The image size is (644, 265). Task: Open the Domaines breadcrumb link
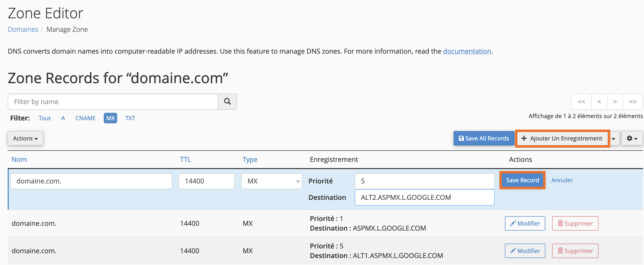click(23, 30)
